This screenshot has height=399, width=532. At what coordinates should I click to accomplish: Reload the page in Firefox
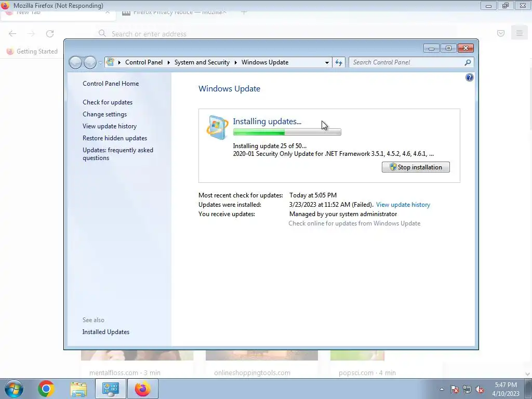50,34
